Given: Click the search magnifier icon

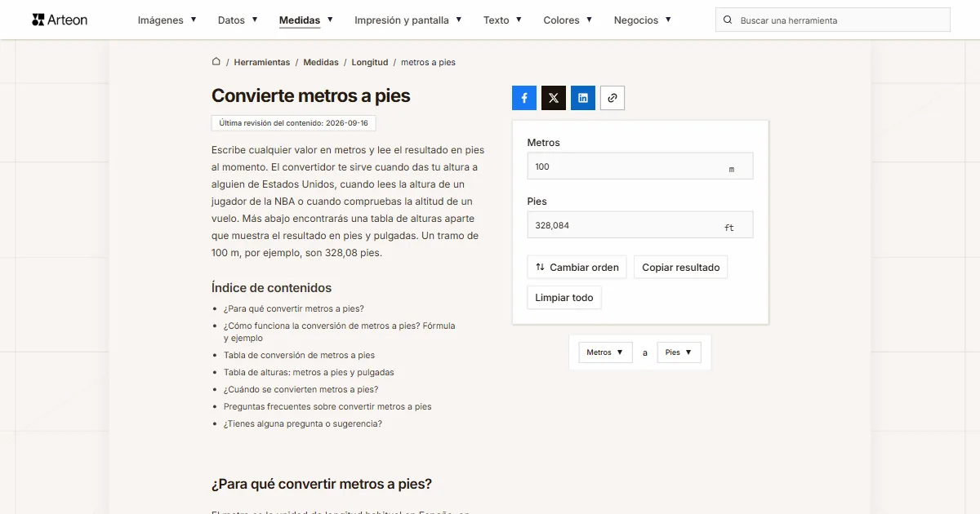Looking at the screenshot, I should click(728, 20).
